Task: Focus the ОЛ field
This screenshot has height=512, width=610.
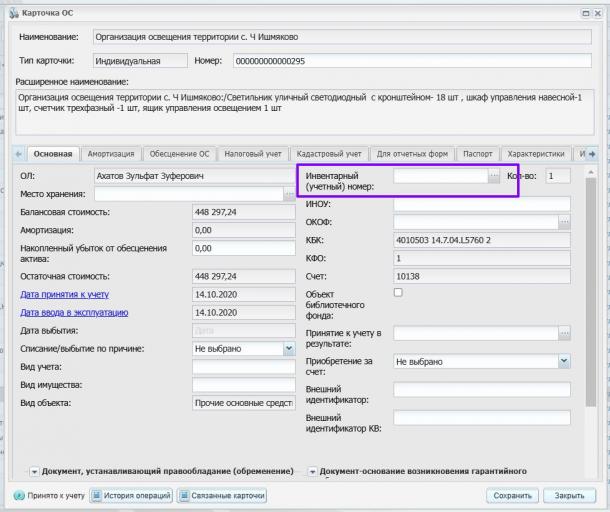Action: [x=195, y=176]
